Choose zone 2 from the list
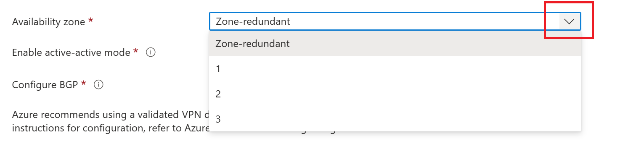 tap(395, 94)
